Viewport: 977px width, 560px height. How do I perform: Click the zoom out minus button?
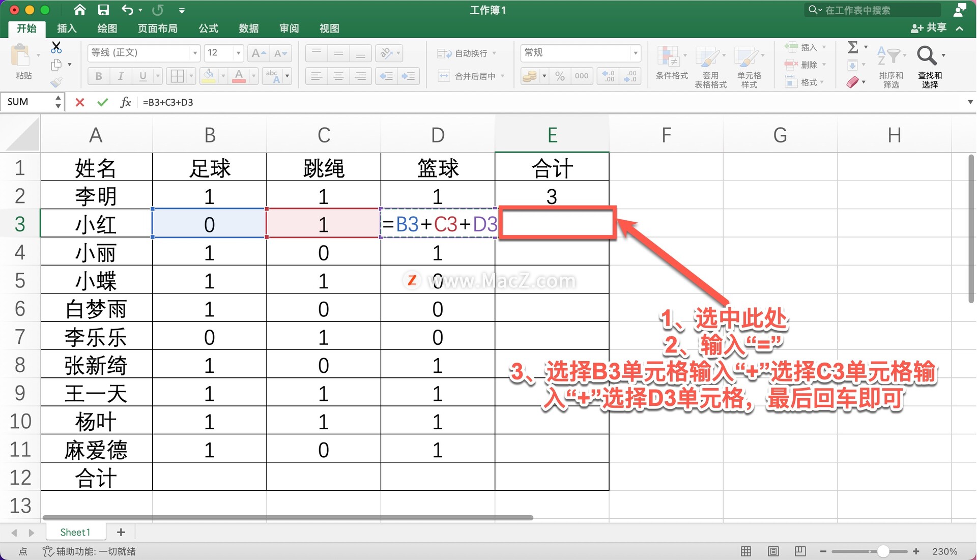click(x=823, y=551)
